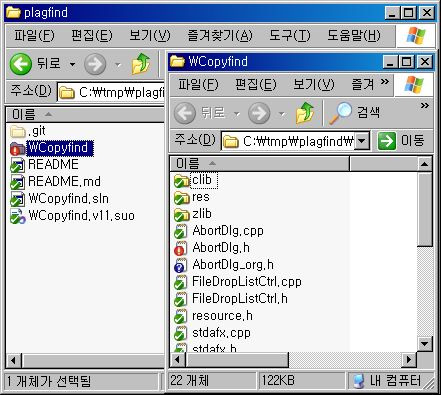Open the clib folder icon
The width and height of the screenshot is (441, 395).
[x=182, y=181]
